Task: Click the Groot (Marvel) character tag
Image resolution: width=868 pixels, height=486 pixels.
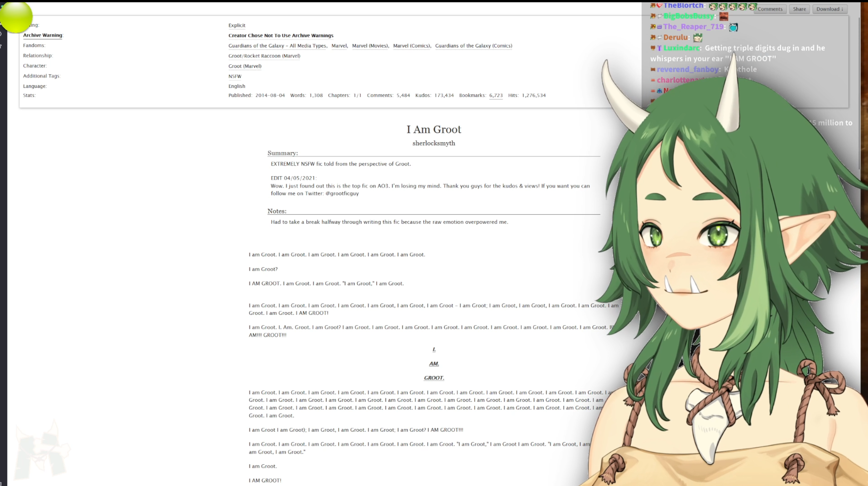Action: [x=245, y=66]
